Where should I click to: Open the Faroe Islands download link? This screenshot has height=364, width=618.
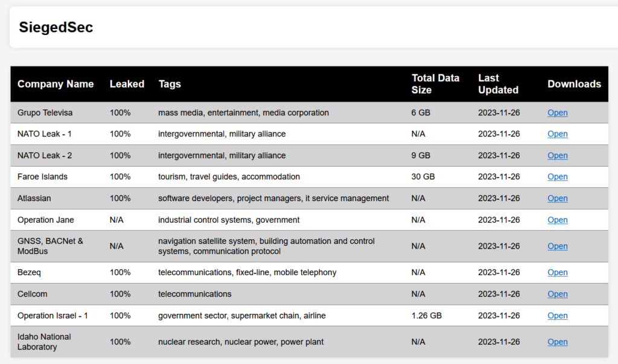pyautogui.click(x=557, y=177)
